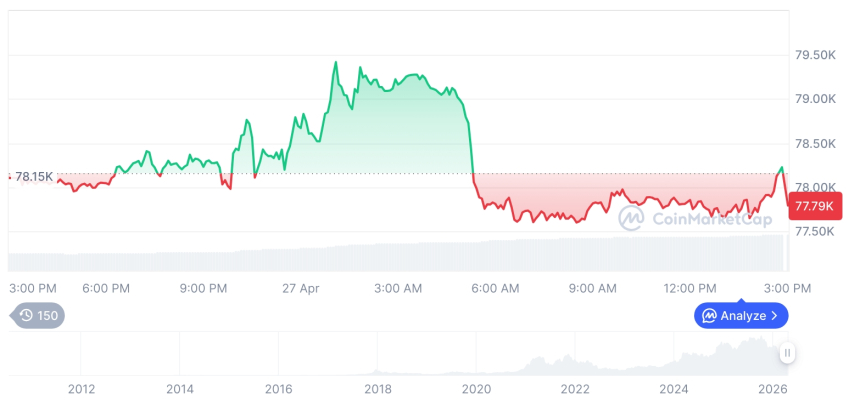Click the clock history icon beside 150

pyautogui.click(x=26, y=316)
